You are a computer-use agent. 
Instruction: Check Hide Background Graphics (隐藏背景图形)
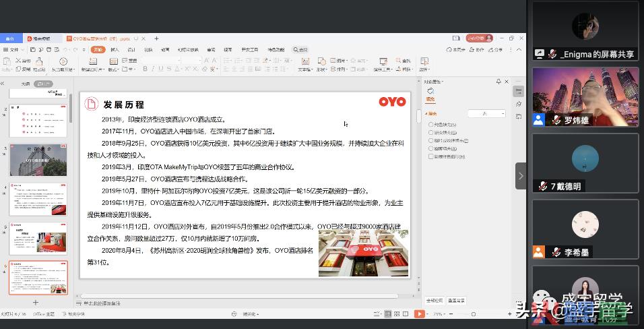tap(430, 156)
